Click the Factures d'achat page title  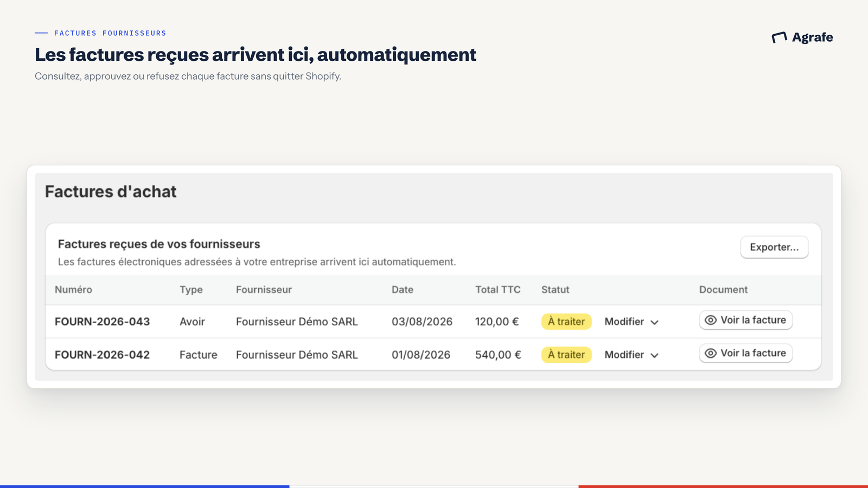click(x=111, y=191)
